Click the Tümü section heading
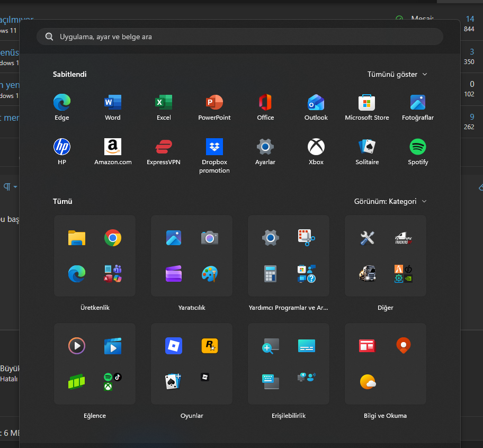This screenshot has width=483, height=448. coord(62,201)
